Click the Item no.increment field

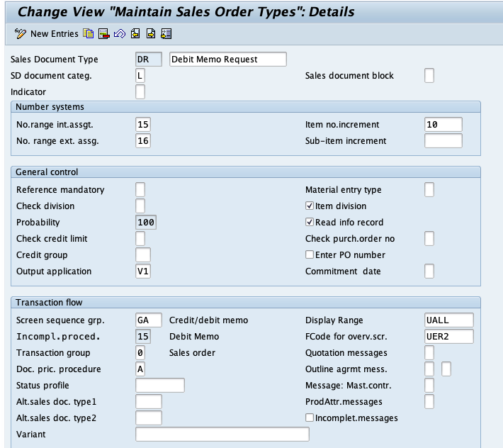tap(443, 125)
